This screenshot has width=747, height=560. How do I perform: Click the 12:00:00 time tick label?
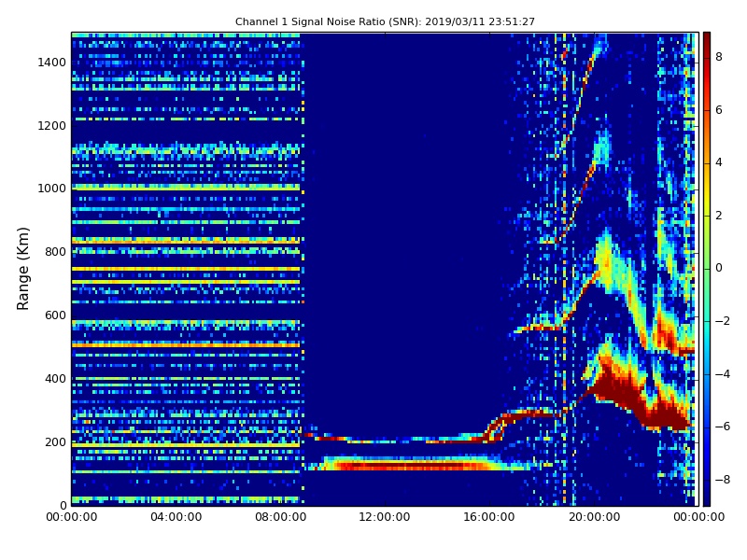(x=385, y=517)
